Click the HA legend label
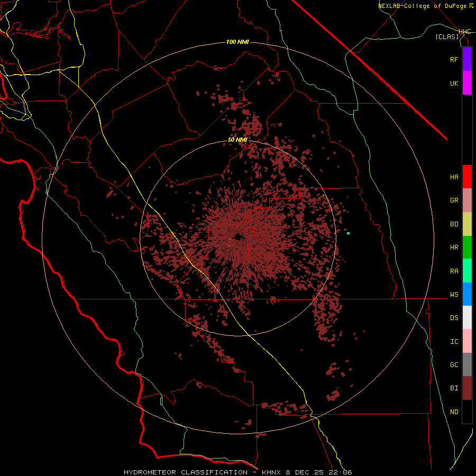476x476 pixels. [454, 177]
